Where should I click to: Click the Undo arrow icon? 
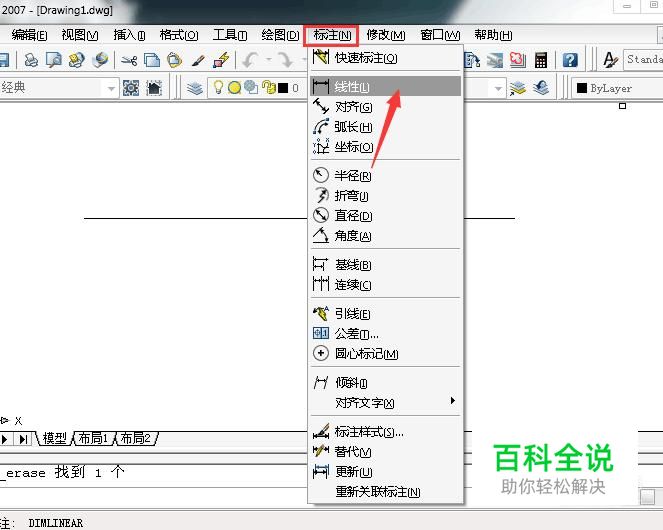coord(250,60)
